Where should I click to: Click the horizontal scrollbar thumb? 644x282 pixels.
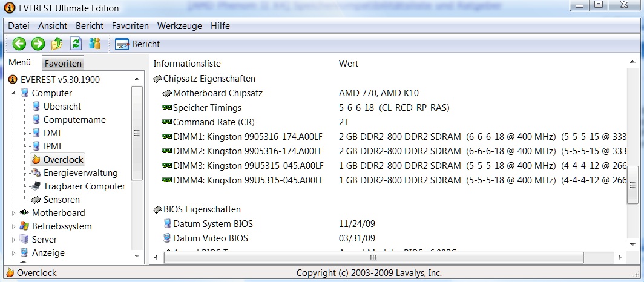point(373,257)
